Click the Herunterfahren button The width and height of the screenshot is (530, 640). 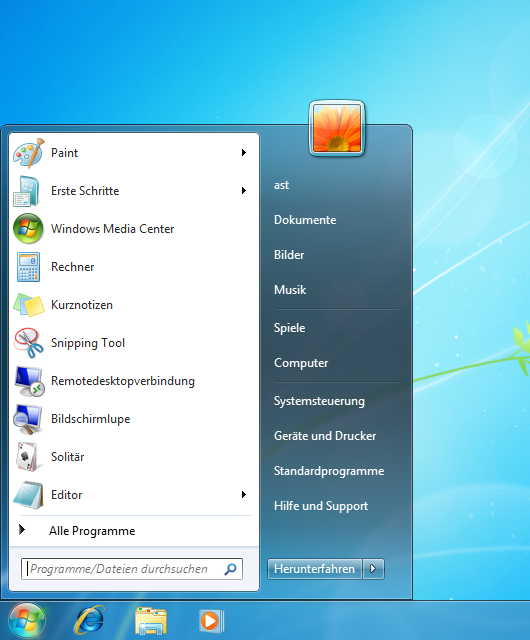coord(315,569)
